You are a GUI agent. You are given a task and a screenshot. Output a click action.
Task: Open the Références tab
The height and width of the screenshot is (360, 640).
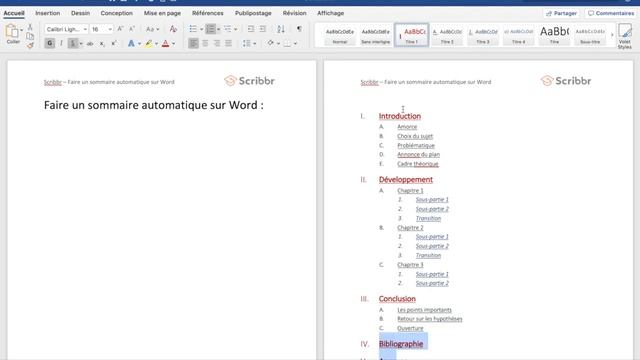click(208, 13)
